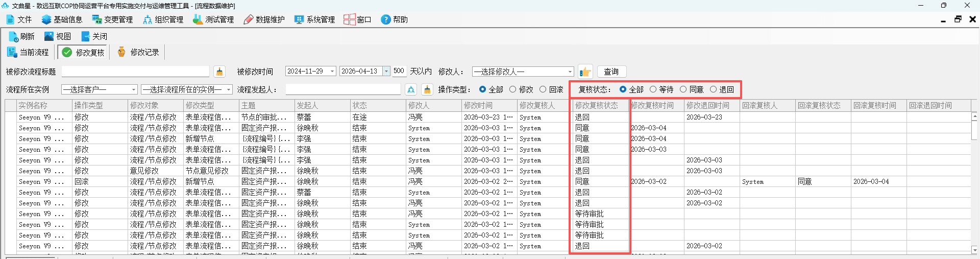The width and height of the screenshot is (980, 259).
Task: Click the table vertical scrollbar down arrow
Action: point(974,250)
